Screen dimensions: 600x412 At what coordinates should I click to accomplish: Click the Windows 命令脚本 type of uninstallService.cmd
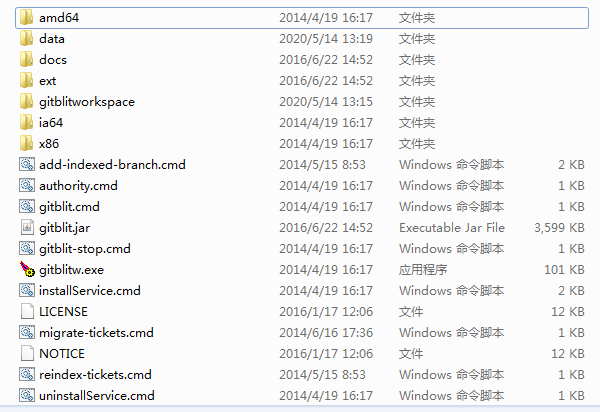452,396
